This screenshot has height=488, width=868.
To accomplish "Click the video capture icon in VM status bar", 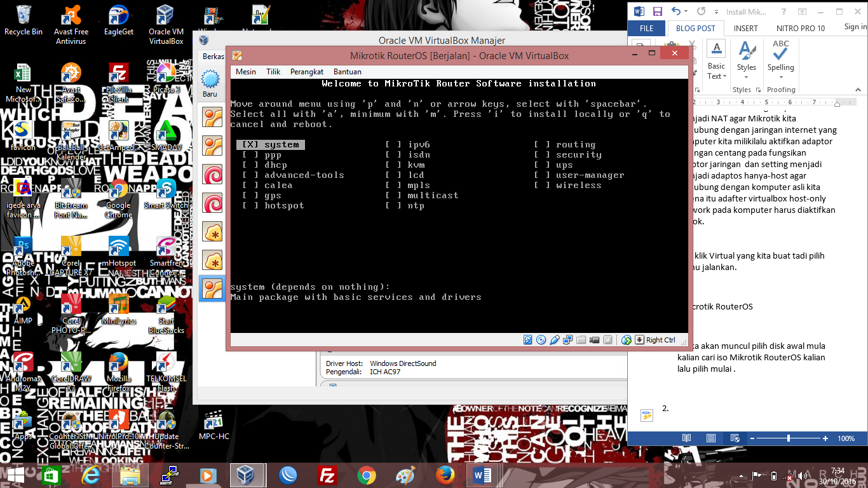I will tap(594, 340).
